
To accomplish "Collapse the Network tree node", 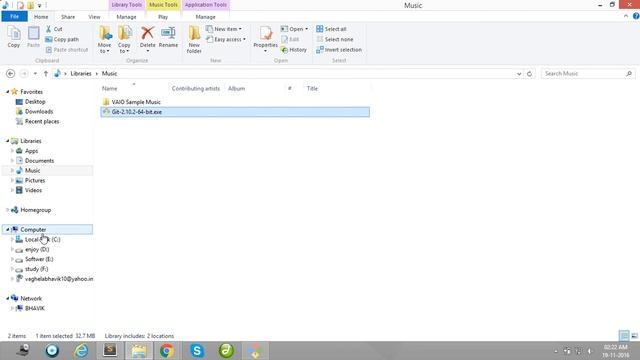I will tap(7, 298).
